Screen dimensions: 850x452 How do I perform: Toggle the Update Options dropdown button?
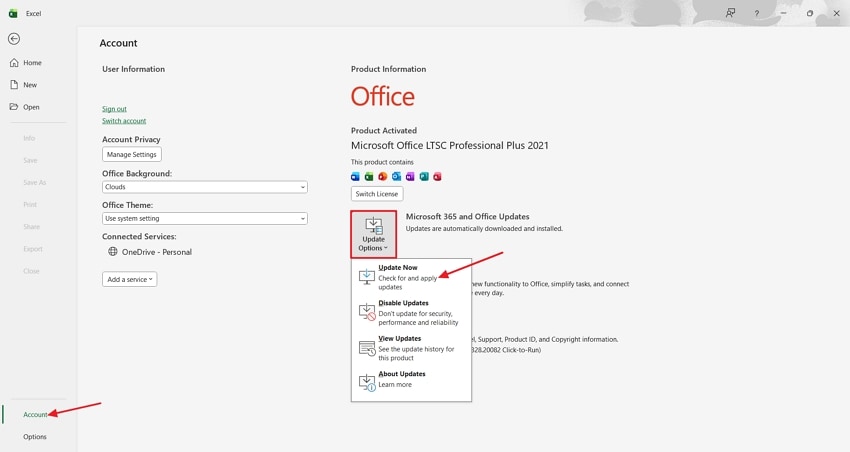coord(374,234)
